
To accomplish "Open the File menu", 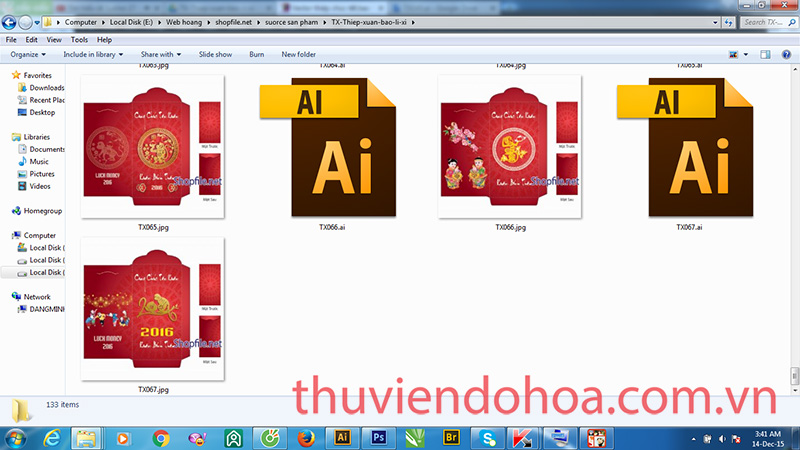I will click(x=11, y=40).
